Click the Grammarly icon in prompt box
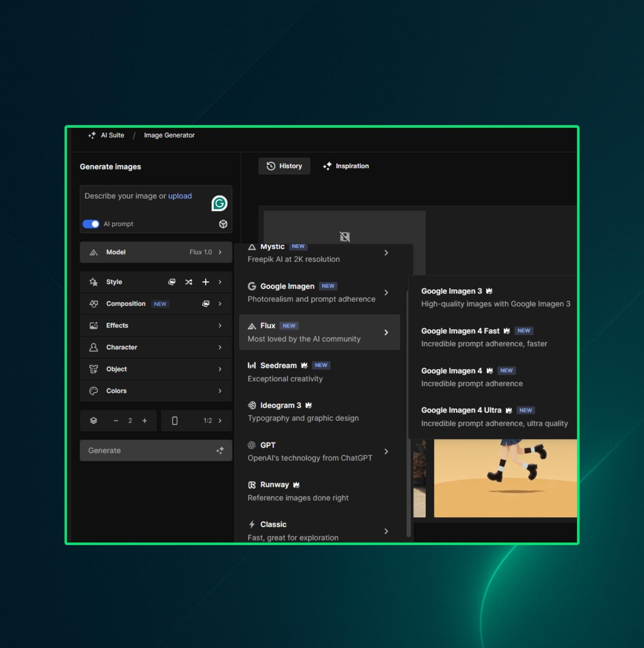This screenshot has width=644, height=648. [219, 203]
